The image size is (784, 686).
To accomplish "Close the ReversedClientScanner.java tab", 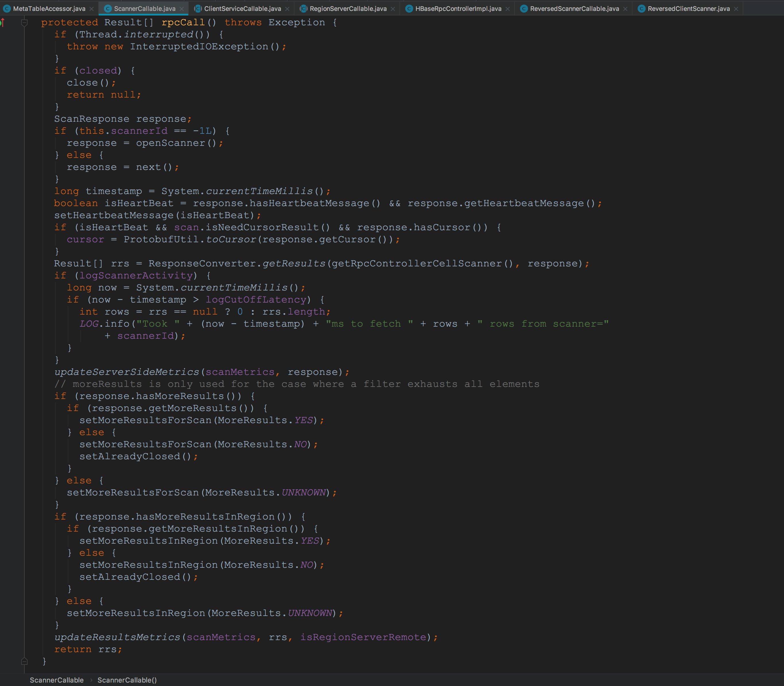I will click(736, 9).
